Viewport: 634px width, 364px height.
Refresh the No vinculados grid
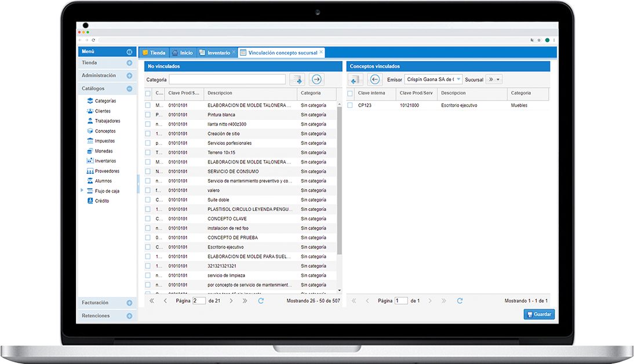point(261,301)
